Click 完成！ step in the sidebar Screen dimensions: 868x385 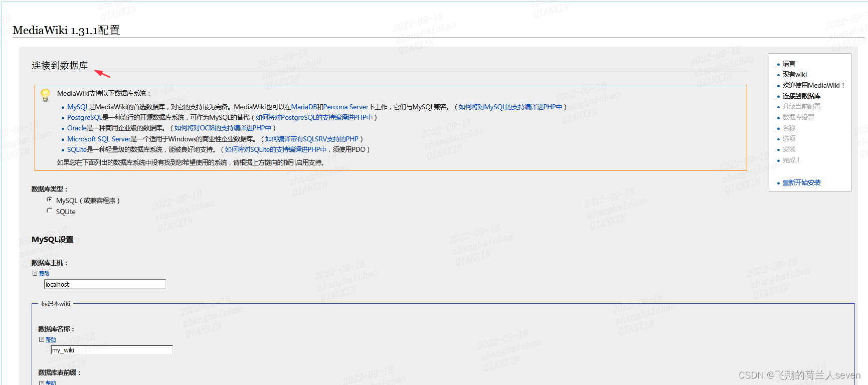click(792, 160)
